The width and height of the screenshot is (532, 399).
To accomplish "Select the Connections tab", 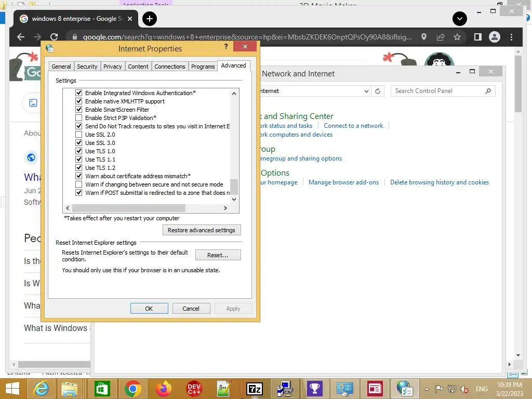I will tap(170, 66).
